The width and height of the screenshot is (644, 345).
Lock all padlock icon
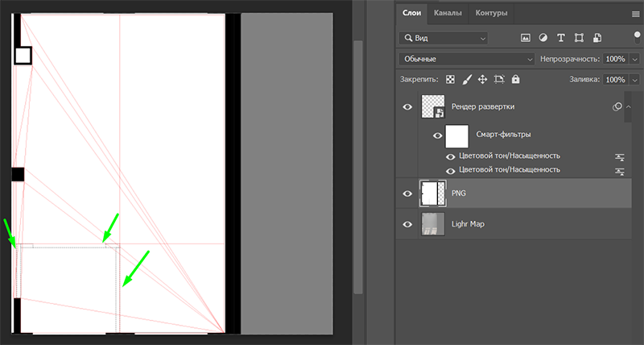pyautogui.click(x=515, y=79)
